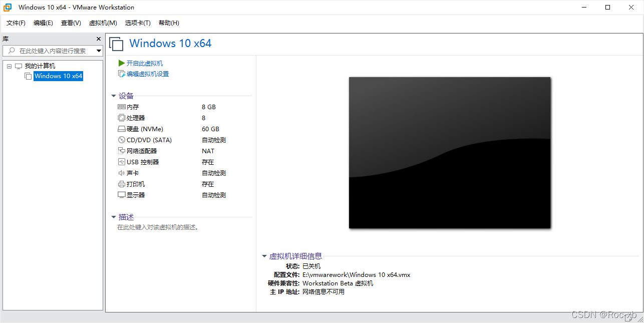Screen dimensions: 644x323
Task: Minimize the VMware Workstation window
Action: coord(584,8)
